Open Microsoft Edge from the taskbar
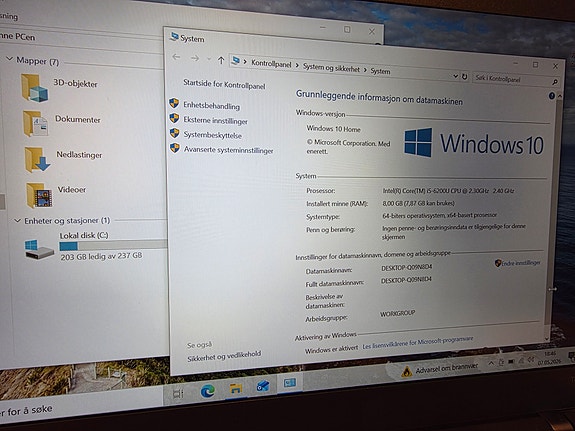 click(208, 391)
